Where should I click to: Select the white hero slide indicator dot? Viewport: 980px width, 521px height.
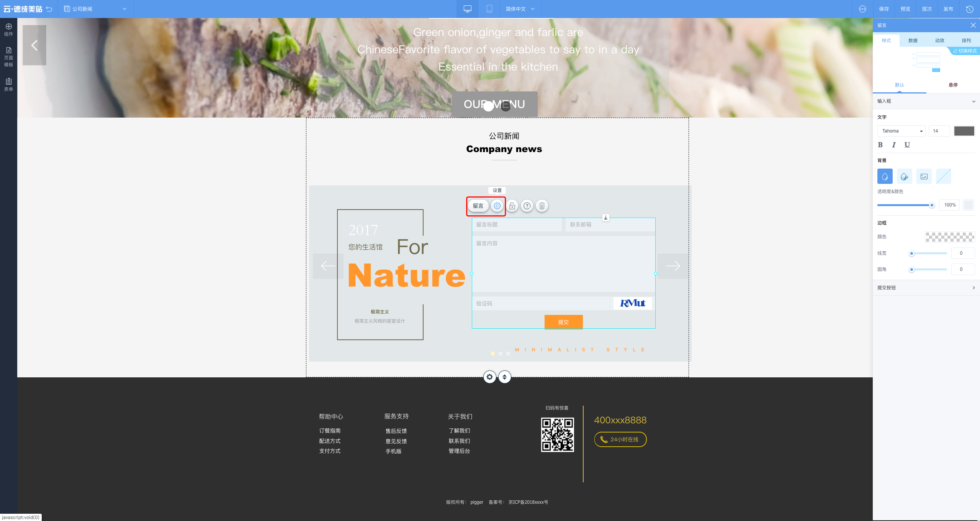pos(488,106)
